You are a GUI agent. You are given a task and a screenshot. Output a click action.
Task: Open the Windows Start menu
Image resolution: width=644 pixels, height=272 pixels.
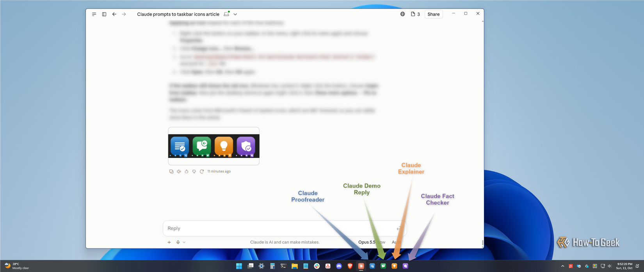click(239, 266)
